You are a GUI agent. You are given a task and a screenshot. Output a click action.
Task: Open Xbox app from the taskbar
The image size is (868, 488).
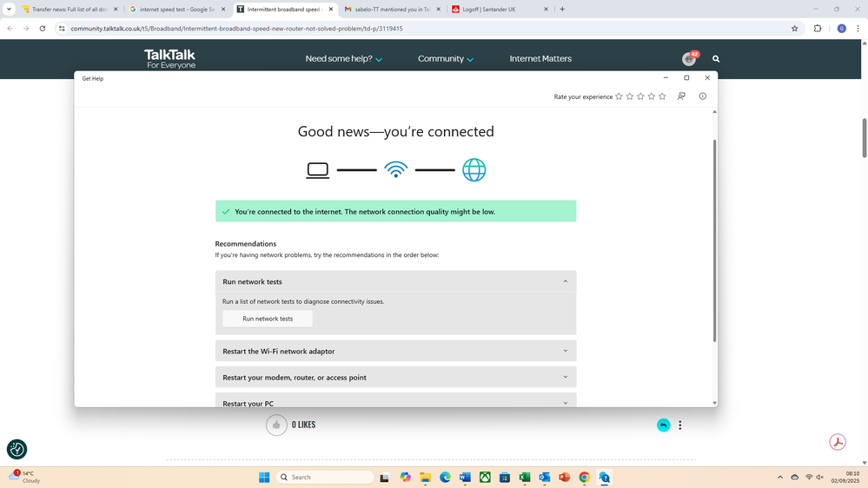tap(485, 477)
